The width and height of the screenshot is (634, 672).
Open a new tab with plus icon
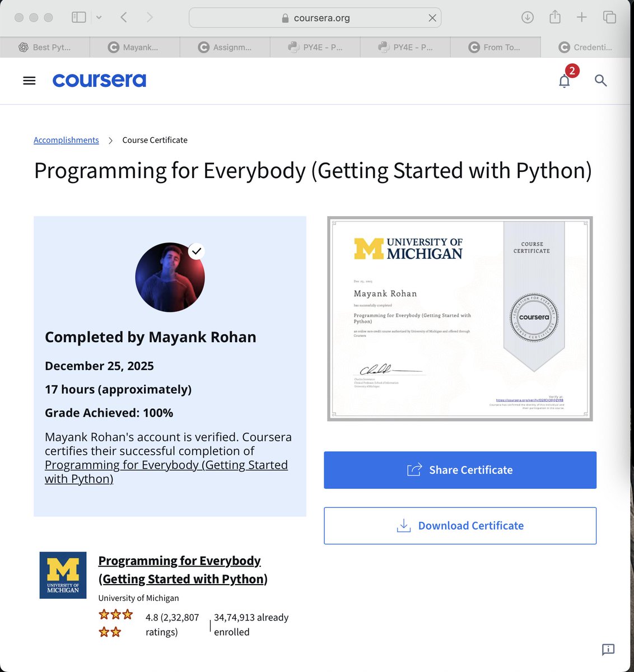click(582, 17)
